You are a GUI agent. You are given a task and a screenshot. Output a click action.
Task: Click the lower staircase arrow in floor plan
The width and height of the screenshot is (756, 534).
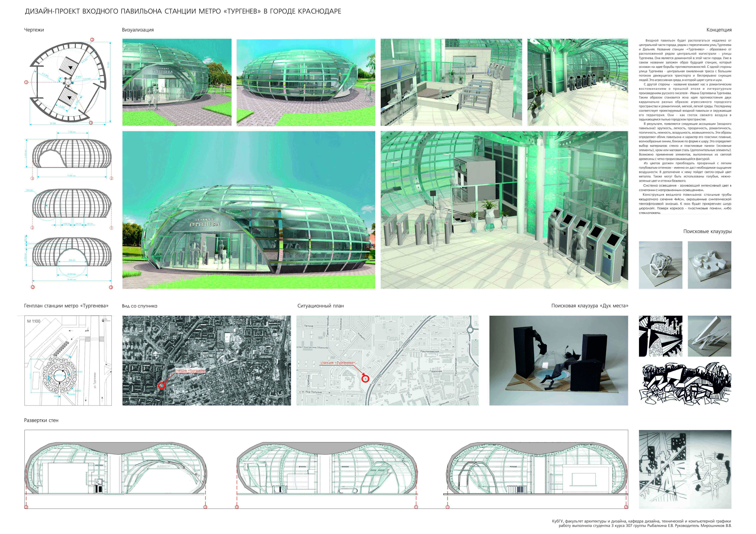click(69, 98)
